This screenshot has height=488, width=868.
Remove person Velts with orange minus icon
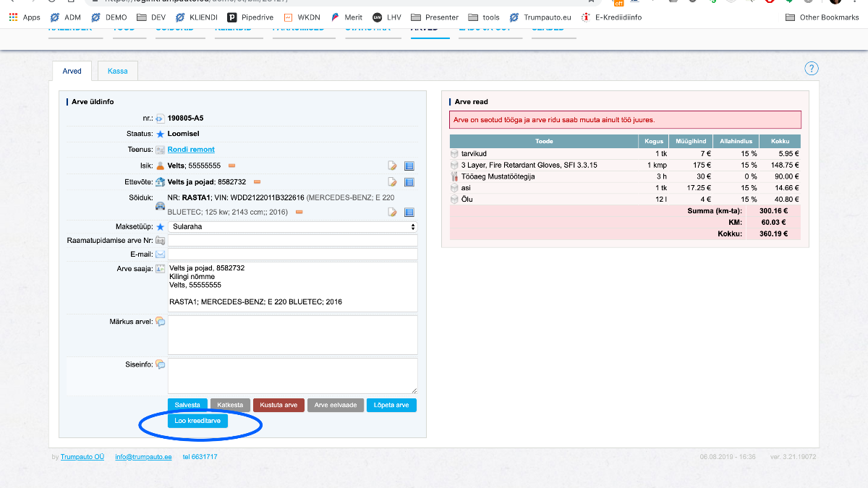click(232, 166)
